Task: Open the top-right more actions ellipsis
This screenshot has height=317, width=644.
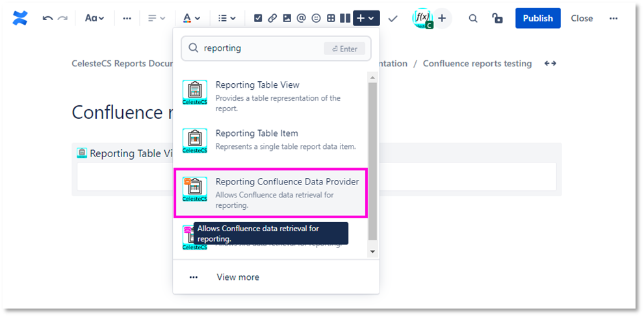Action: coord(613,18)
